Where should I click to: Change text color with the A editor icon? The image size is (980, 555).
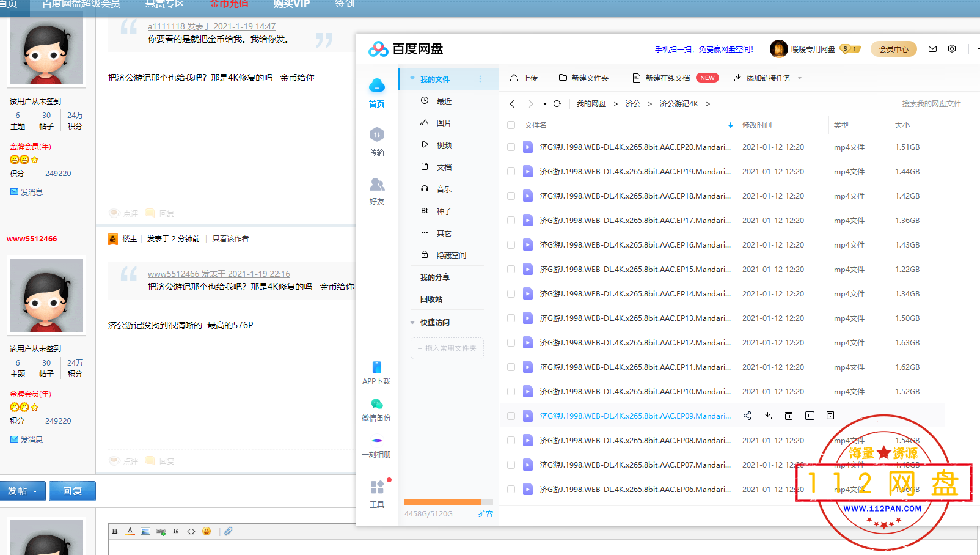tap(130, 531)
